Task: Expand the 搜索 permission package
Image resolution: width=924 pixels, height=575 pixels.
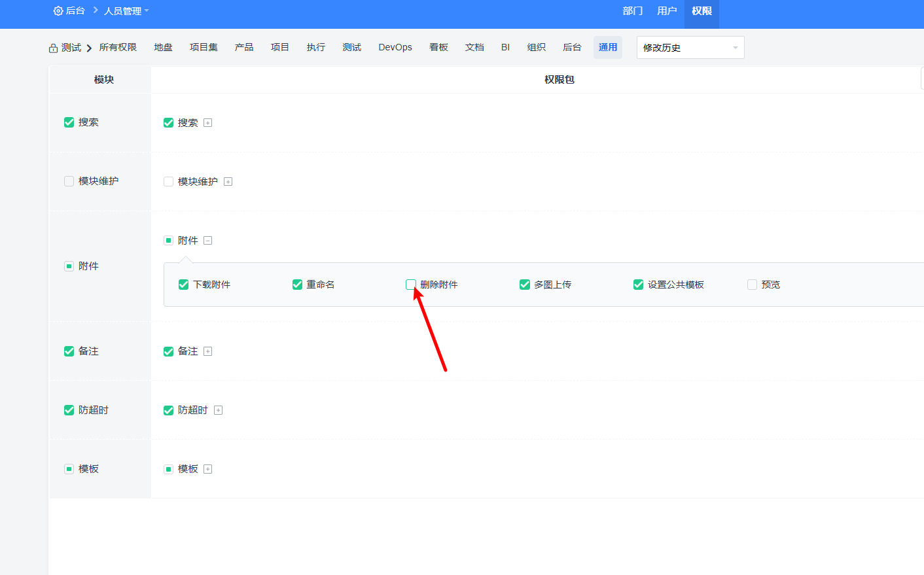Action: 208,123
